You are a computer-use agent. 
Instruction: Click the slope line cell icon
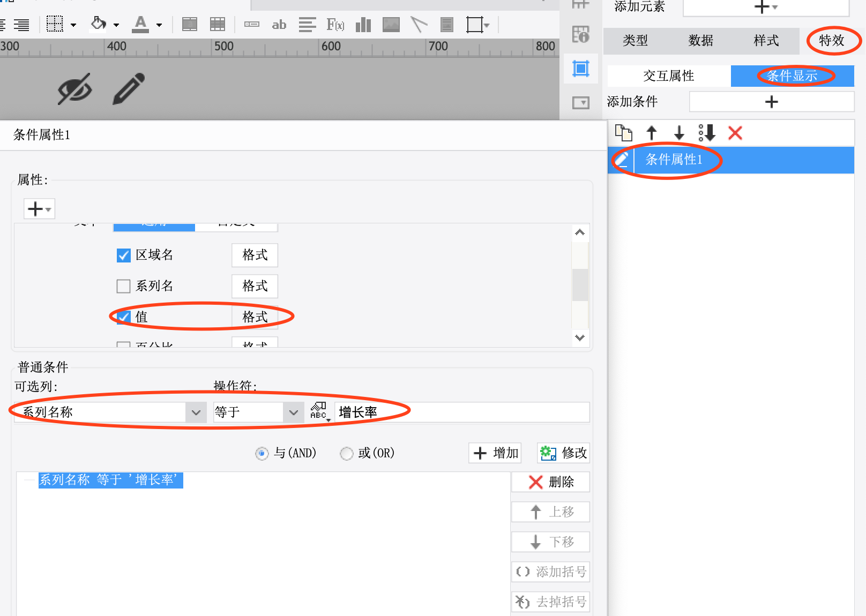pos(419,25)
